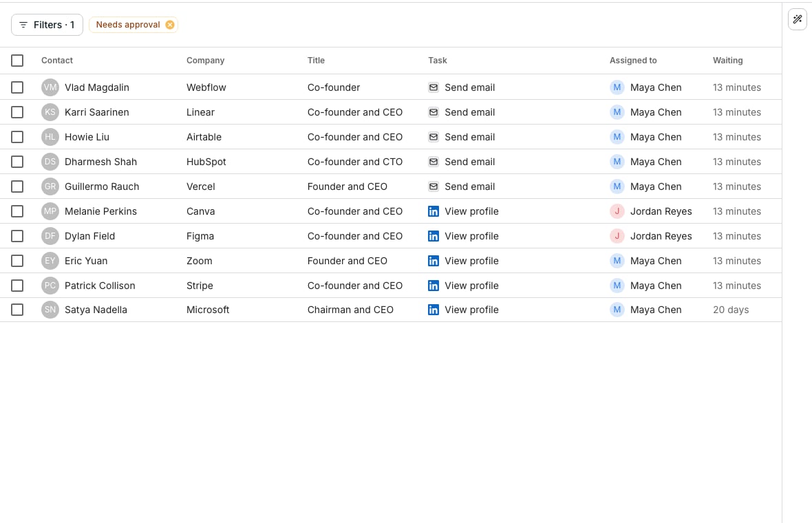This screenshot has height=523, width=812.
Task: Check the box for Eric Yuan
Action: [x=17, y=261]
